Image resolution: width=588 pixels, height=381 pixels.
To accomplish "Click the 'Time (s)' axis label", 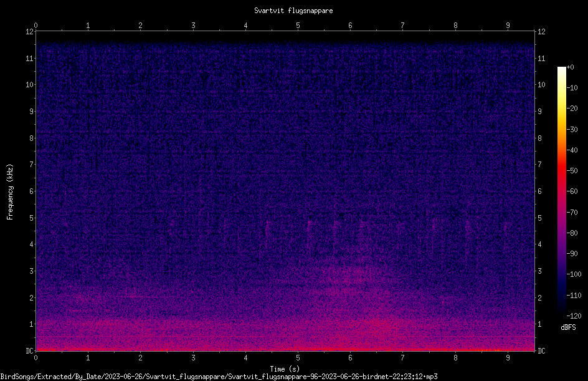I will point(285,369).
